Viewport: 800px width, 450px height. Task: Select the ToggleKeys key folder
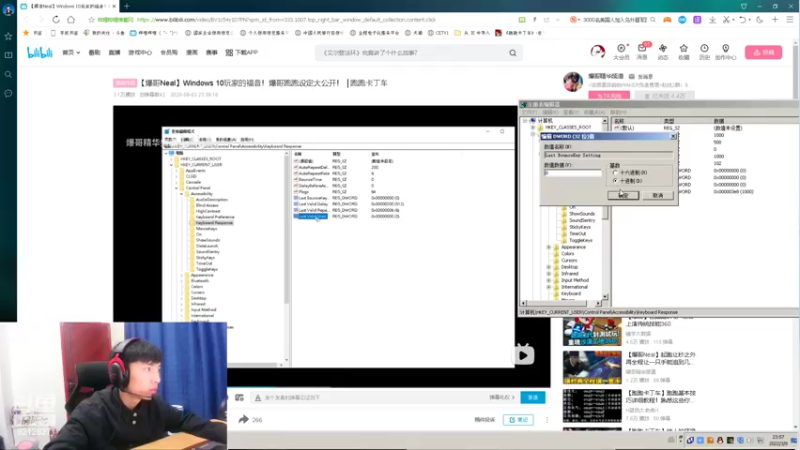click(581, 240)
